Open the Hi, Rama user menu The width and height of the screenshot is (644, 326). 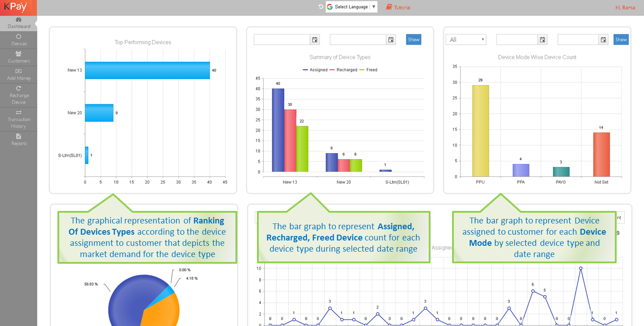click(625, 7)
